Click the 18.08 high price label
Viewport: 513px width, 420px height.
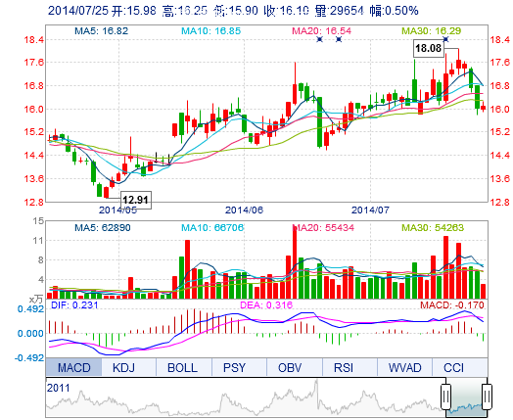[x=428, y=48]
